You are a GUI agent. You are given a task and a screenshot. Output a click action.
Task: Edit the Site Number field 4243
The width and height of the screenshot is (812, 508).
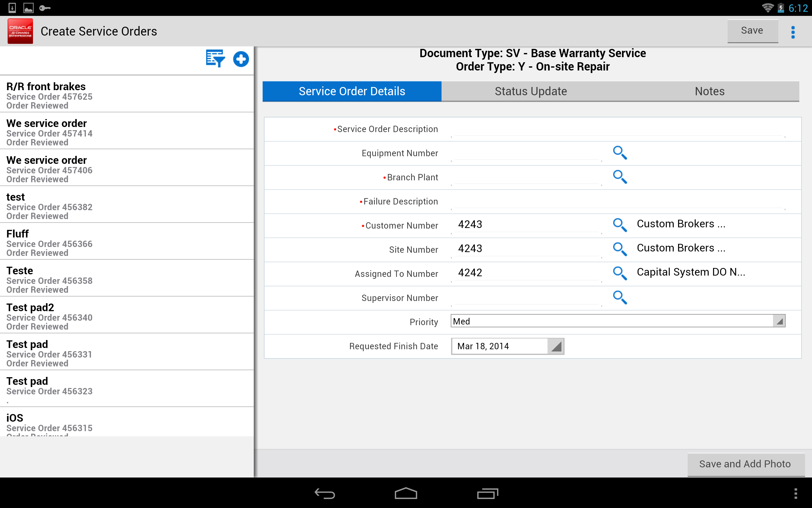[x=526, y=249]
